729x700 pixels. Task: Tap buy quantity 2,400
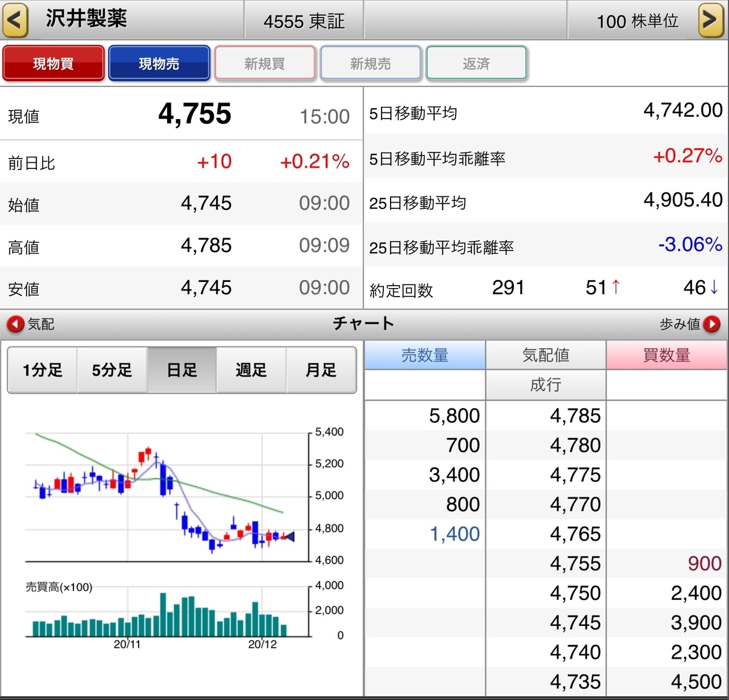[x=696, y=593]
